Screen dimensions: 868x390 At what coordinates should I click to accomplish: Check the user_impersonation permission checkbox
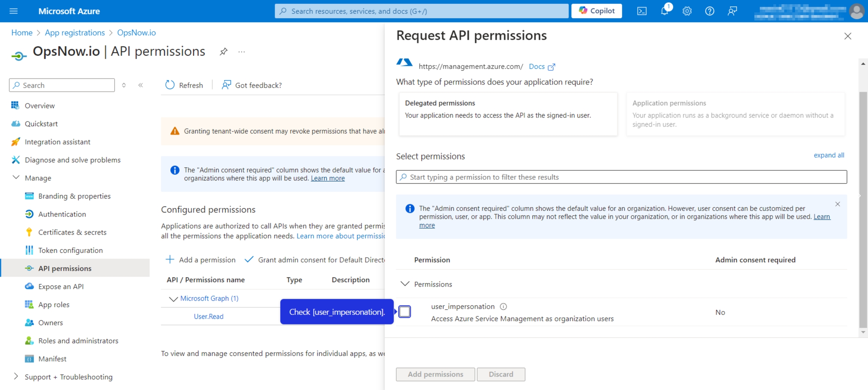pos(405,312)
